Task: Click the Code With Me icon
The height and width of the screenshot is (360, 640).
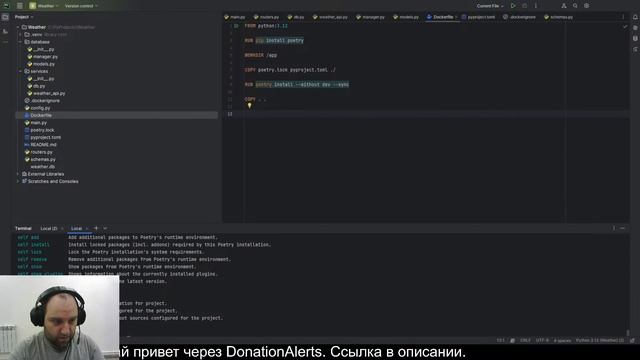Action: pyautogui.click(x=564, y=6)
